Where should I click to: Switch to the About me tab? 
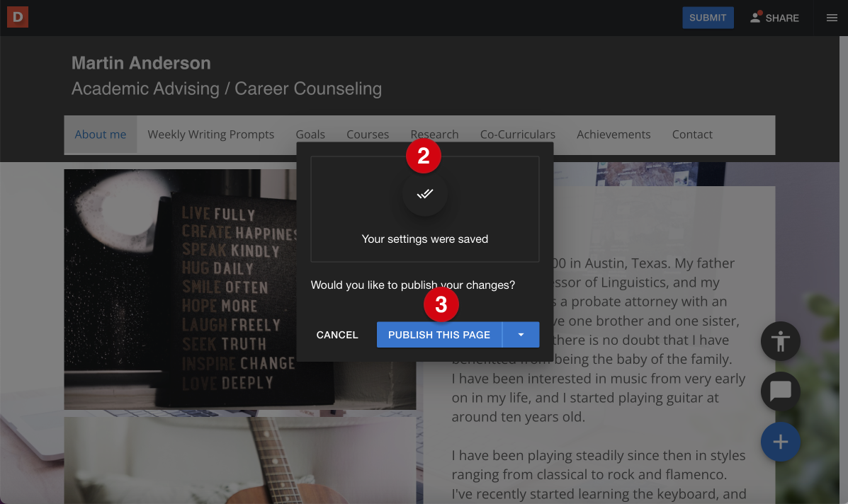click(x=100, y=134)
